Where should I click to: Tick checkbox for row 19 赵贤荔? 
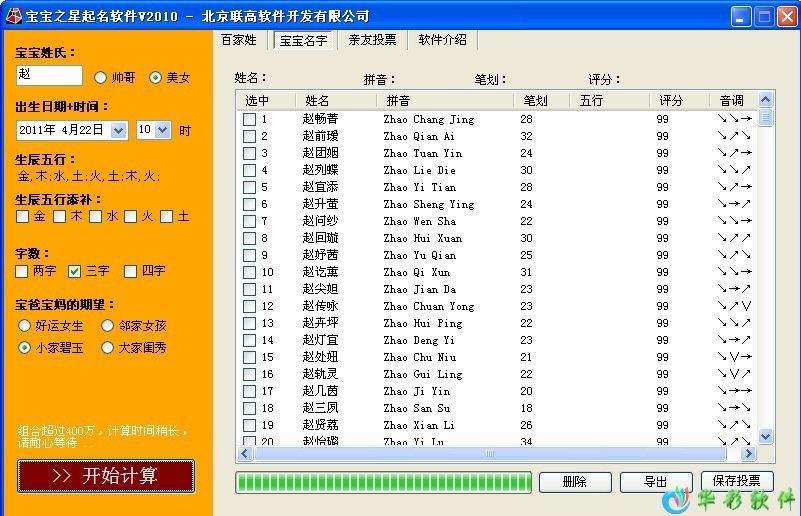point(249,425)
